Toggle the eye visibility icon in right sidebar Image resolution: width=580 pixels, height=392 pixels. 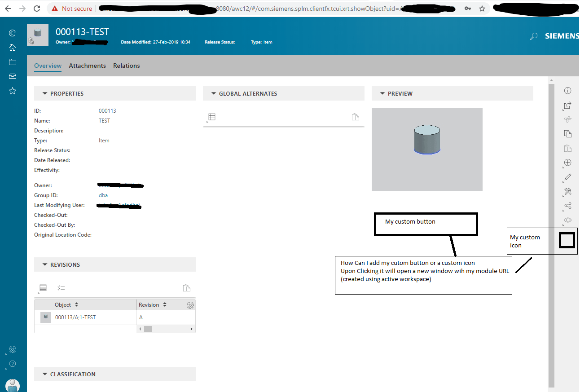point(567,220)
